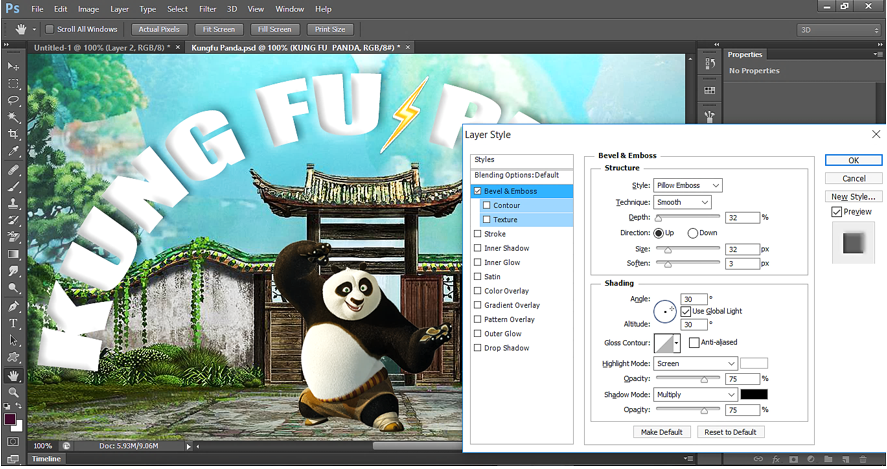Open the Highlight Mode dropdown
887x469 pixels.
(x=695, y=363)
